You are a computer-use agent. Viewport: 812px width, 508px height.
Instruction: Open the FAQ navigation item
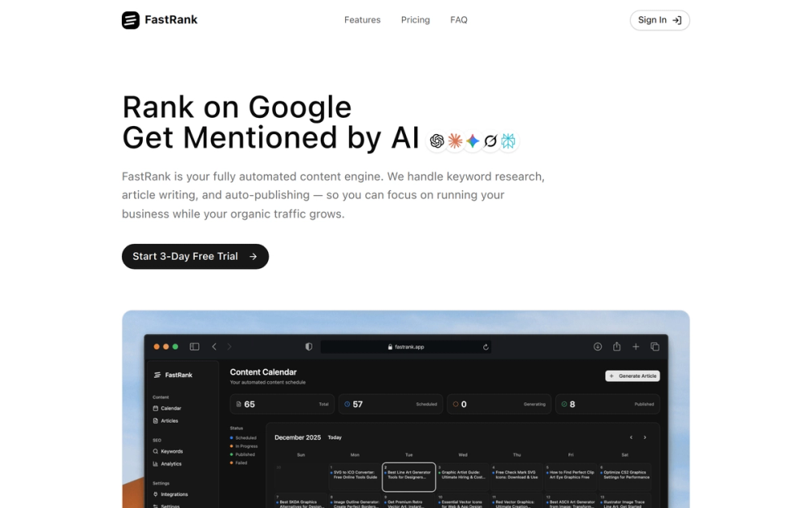pyautogui.click(x=459, y=20)
